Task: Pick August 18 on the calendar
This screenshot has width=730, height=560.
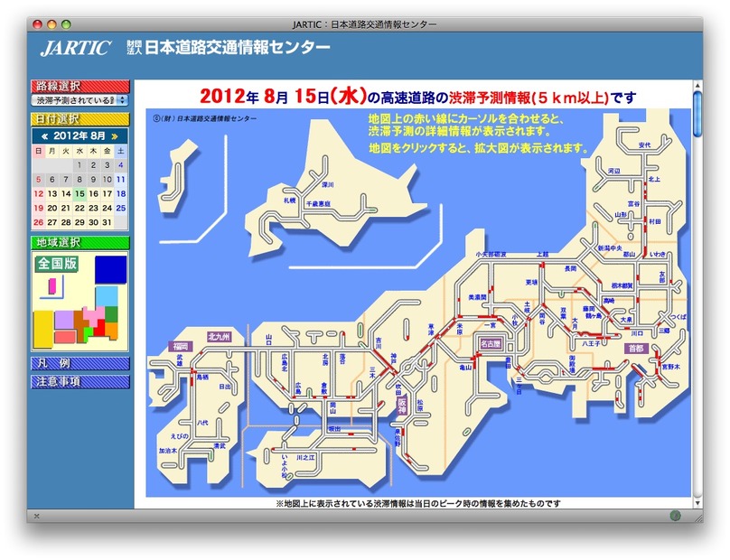Action: point(121,193)
